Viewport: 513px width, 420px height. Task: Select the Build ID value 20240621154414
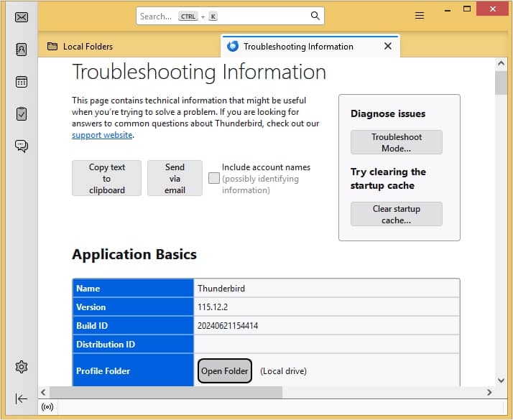coord(228,325)
